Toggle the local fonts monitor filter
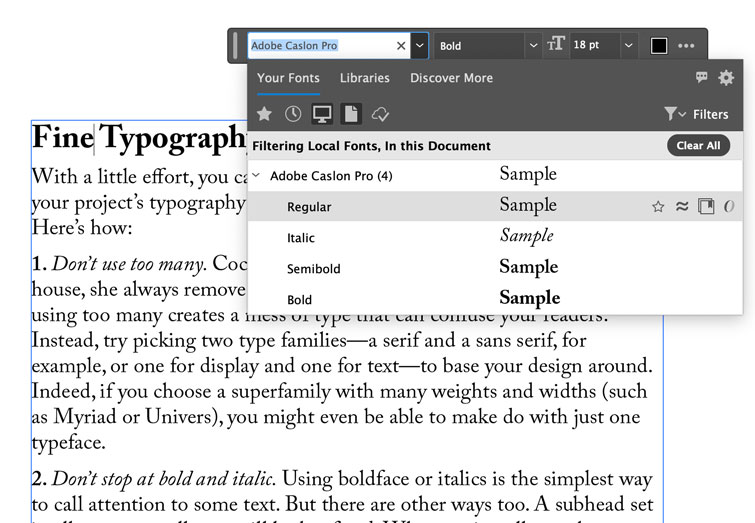This screenshot has width=755, height=523. click(322, 114)
